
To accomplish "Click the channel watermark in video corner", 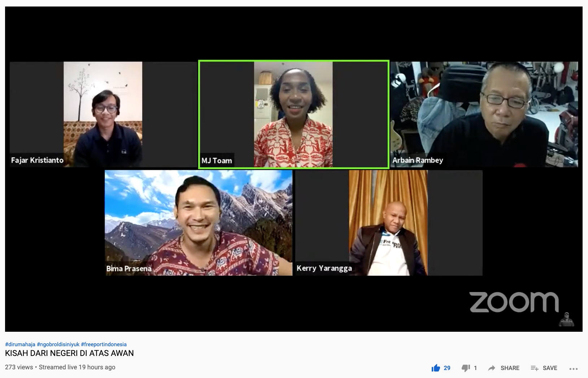I will coord(566,319).
